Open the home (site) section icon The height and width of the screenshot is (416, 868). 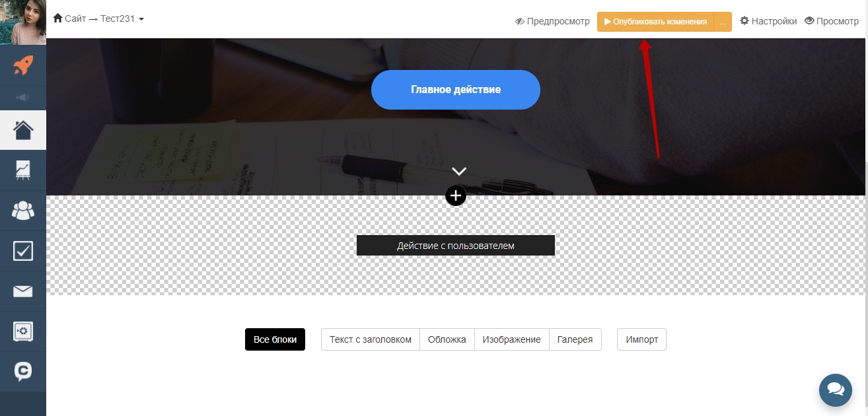[23, 130]
